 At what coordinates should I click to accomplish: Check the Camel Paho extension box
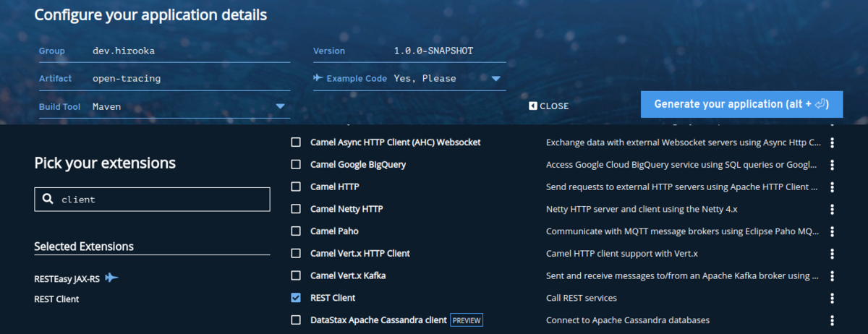(x=295, y=231)
